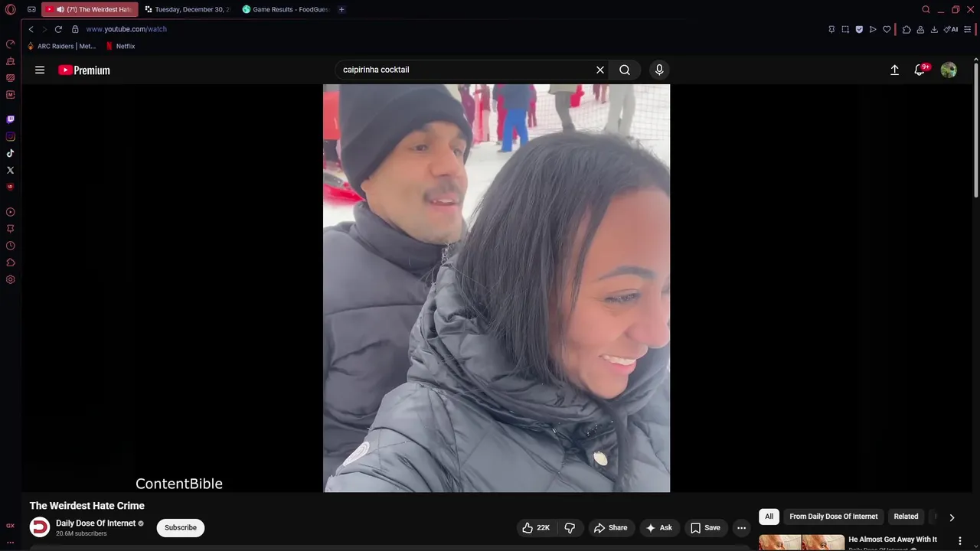Open Instagram in the sidebar

point(10,136)
